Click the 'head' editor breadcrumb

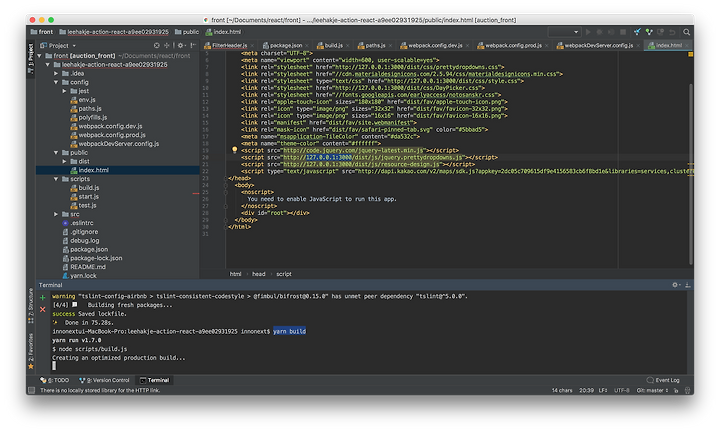[x=259, y=274]
